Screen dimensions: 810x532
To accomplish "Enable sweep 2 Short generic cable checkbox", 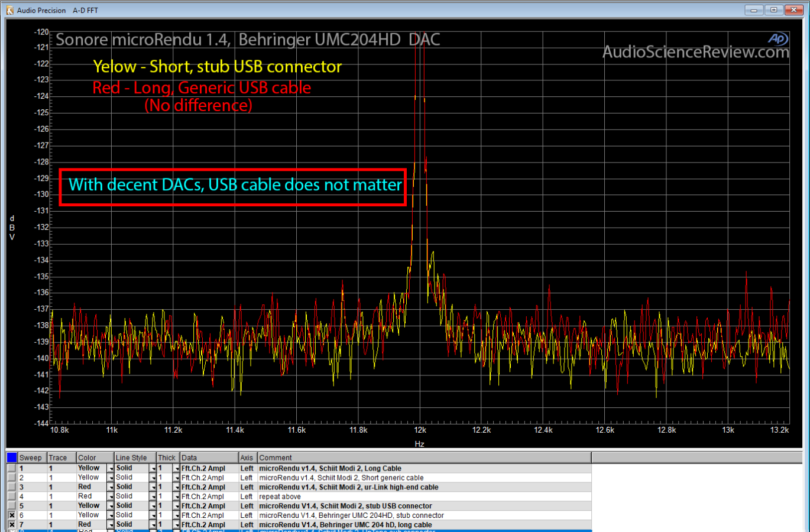I will (12, 478).
